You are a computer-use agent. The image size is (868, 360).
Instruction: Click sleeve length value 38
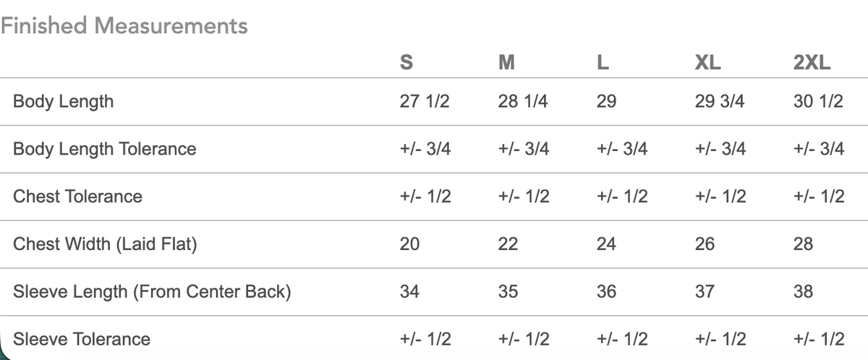804,292
